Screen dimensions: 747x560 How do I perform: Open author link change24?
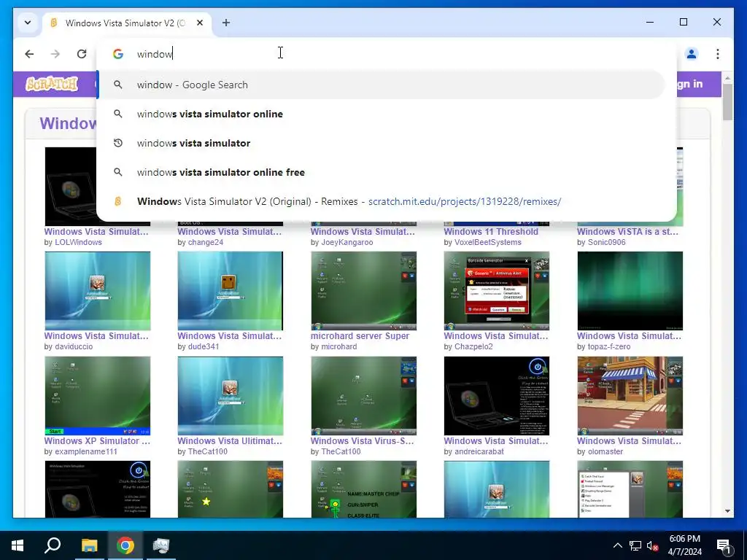coord(205,242)
